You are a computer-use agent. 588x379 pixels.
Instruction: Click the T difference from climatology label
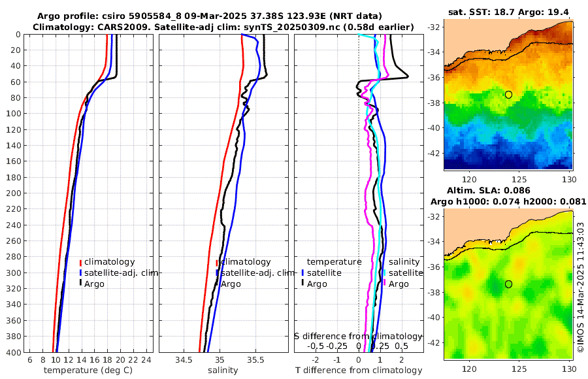point(359,371)
